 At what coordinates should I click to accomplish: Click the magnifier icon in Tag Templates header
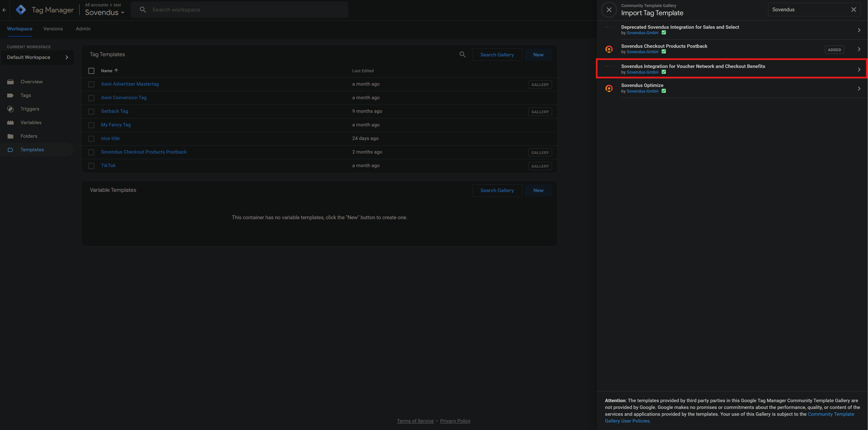(x=462, y=55)
